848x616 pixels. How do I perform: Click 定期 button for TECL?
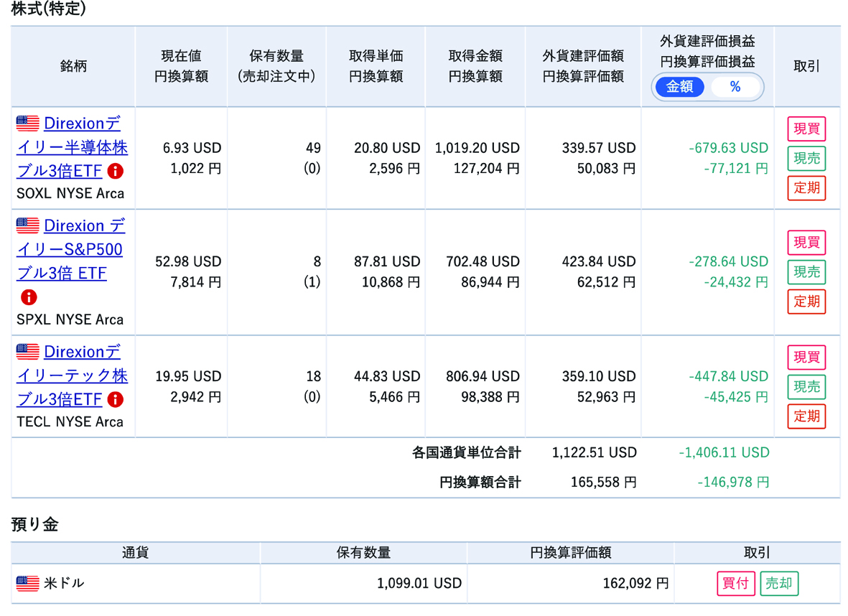point(806,416)
